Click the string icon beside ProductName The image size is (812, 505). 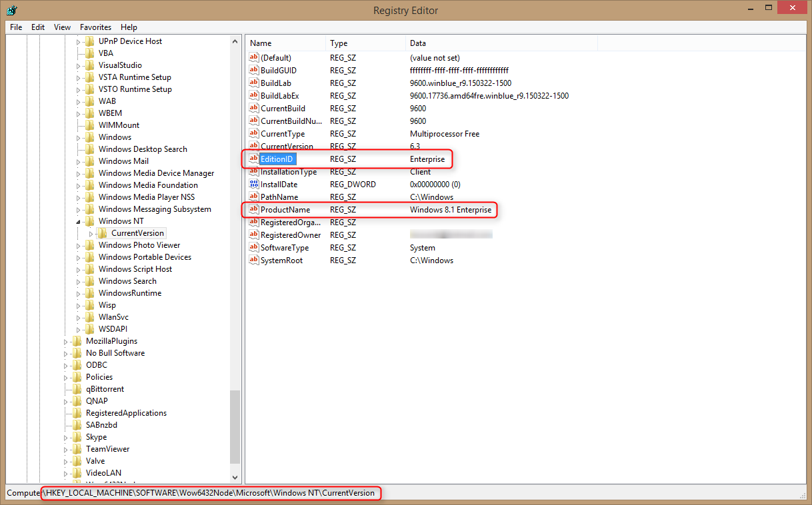253,209
